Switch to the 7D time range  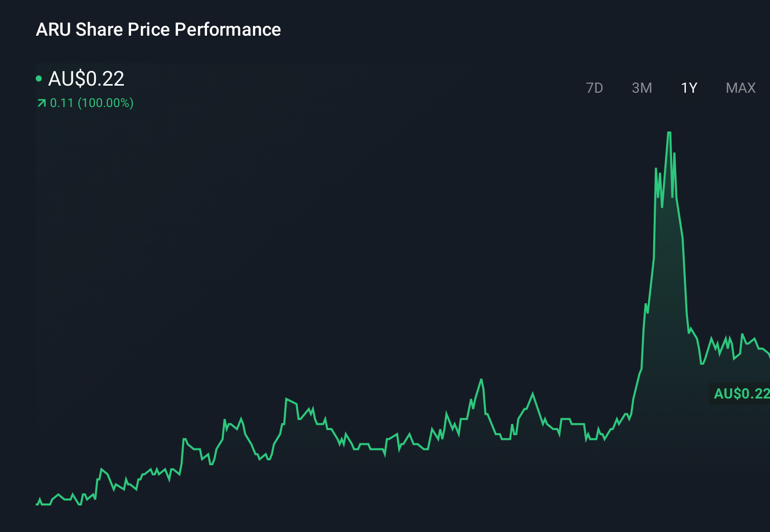pyautogui.click(x=595, y=88)
